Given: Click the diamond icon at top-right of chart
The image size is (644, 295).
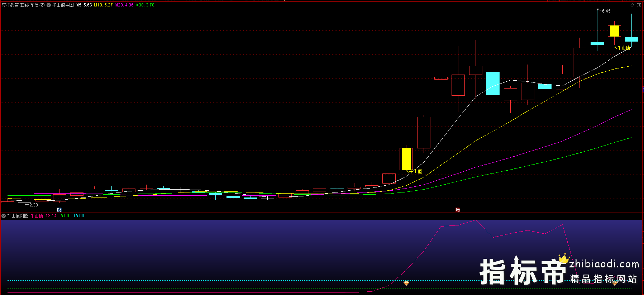Looking at the screenshot, I should click(633, 5).
